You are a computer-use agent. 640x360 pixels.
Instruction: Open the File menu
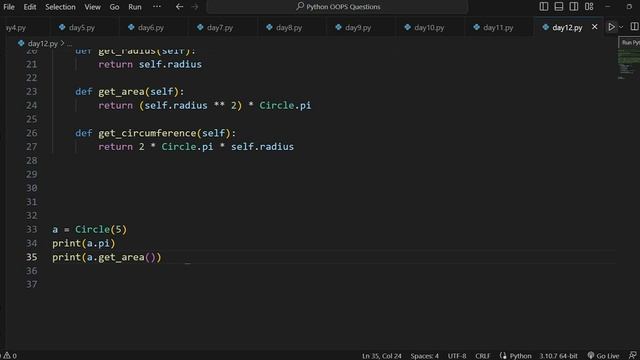(9, 7)
